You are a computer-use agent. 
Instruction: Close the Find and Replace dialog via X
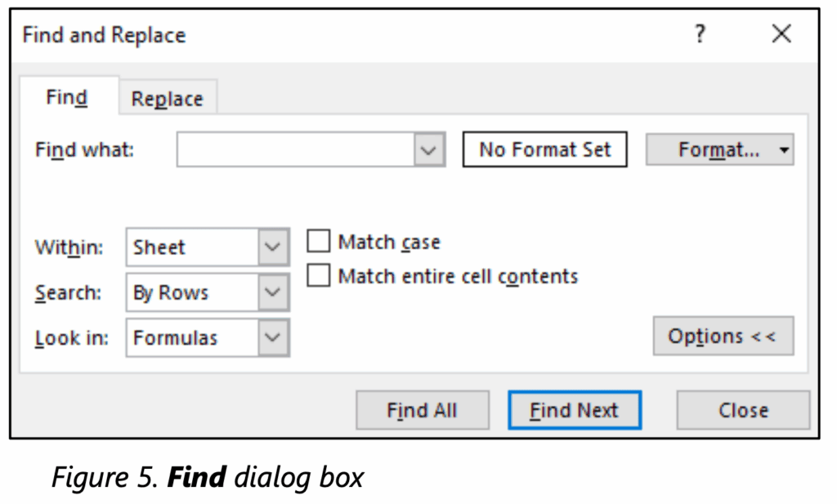[781, 34]
